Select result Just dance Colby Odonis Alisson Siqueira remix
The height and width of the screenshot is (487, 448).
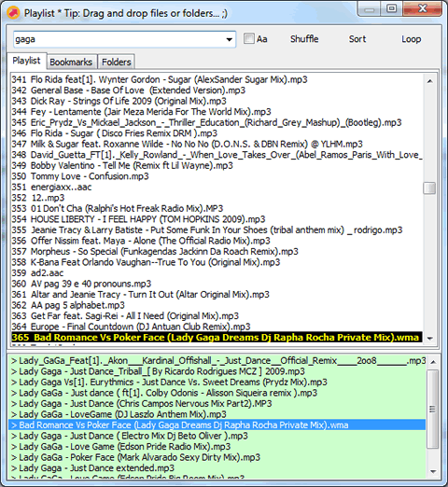tap(217, 393)
